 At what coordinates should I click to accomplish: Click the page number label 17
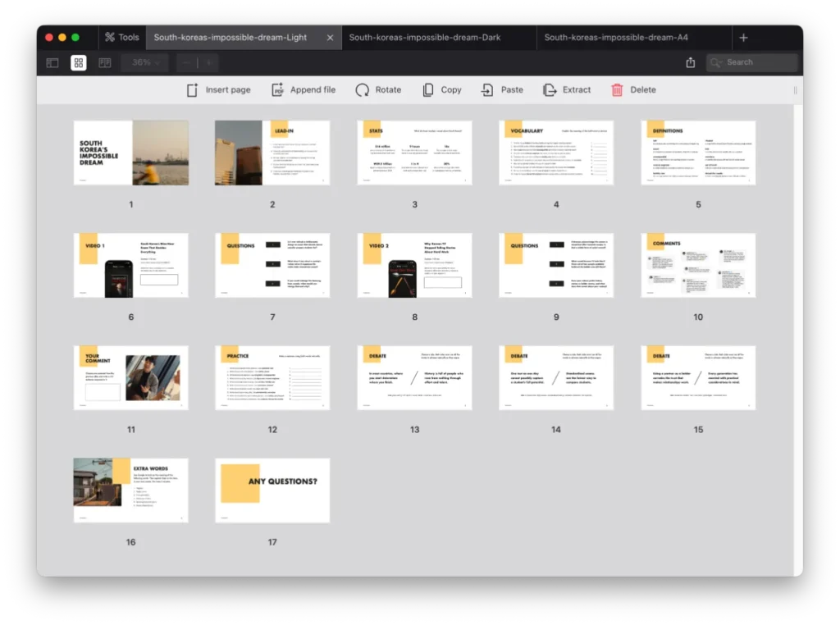click(x=272, y=542)
